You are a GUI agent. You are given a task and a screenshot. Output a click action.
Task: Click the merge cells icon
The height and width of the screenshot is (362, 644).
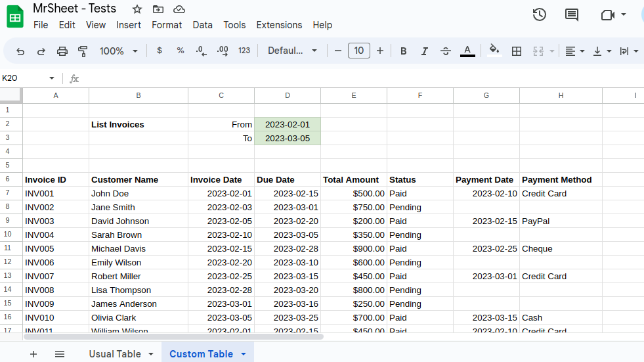(x=538, y=51)
